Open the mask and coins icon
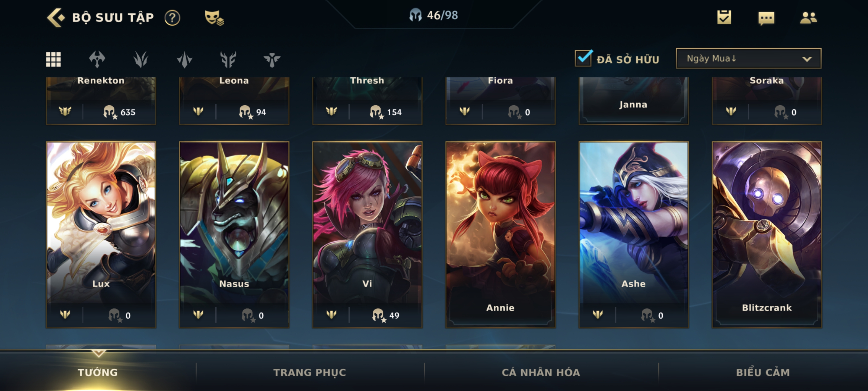 point(214,18)
